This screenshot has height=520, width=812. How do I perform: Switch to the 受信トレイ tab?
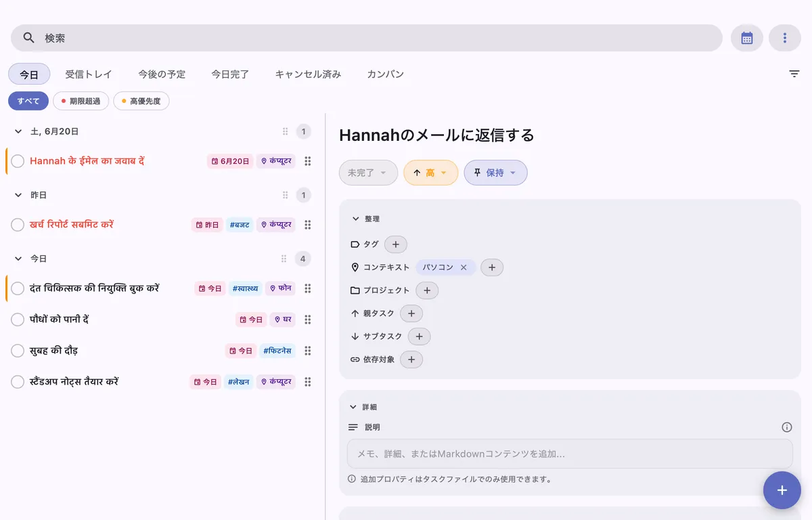89,74
